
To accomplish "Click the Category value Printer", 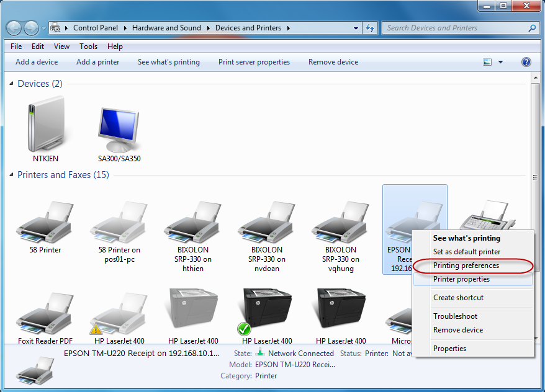I will (266, 376).
